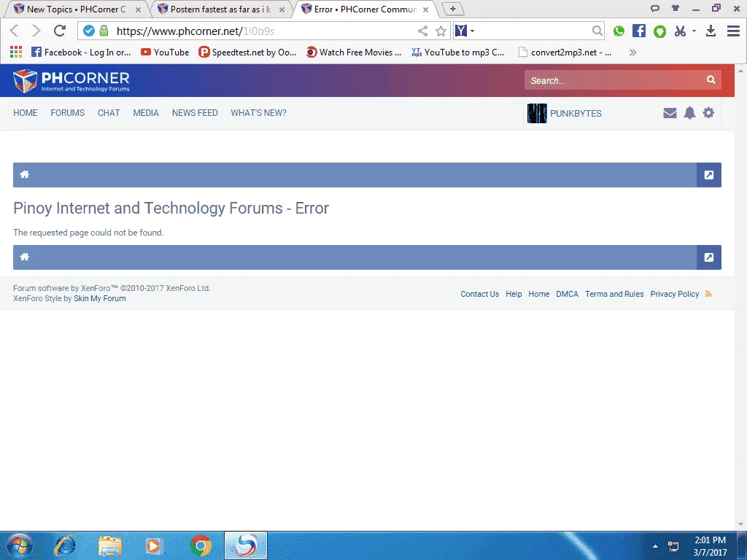Click the orange RSS feed icon

pos(708,294)
